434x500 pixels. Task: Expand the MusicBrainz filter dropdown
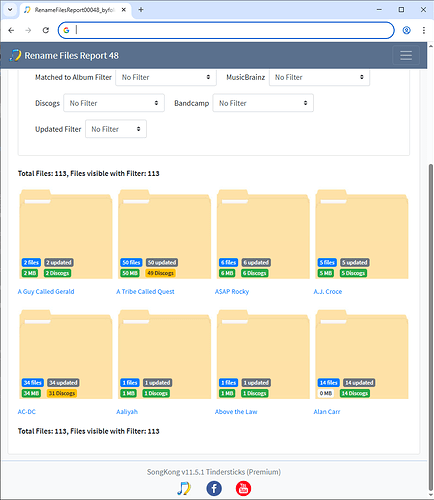(319, 77)
